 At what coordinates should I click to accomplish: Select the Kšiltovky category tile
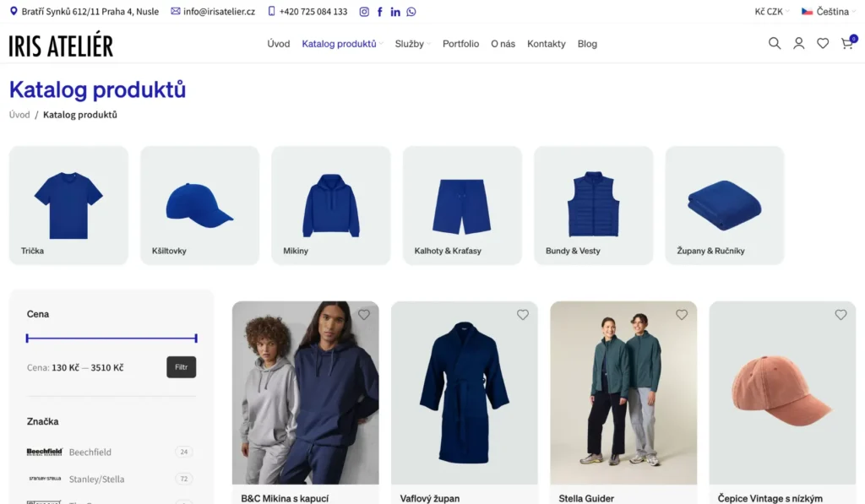tap(199, 205)
